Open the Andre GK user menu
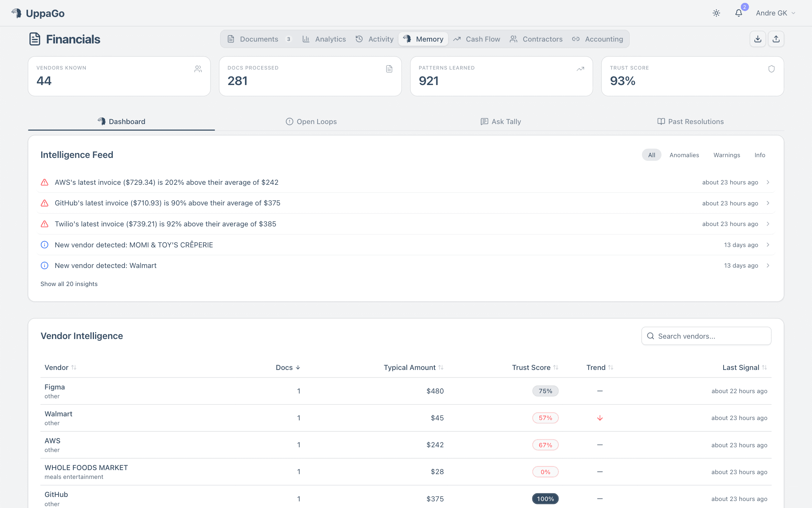This screenshot has height=508, width=812. [776, 13]
